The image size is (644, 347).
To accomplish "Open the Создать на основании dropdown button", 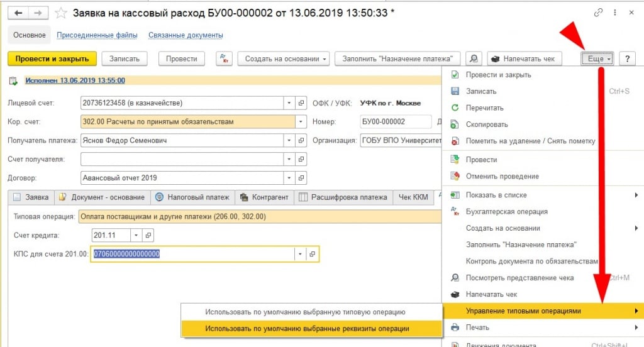I will 286,58.
